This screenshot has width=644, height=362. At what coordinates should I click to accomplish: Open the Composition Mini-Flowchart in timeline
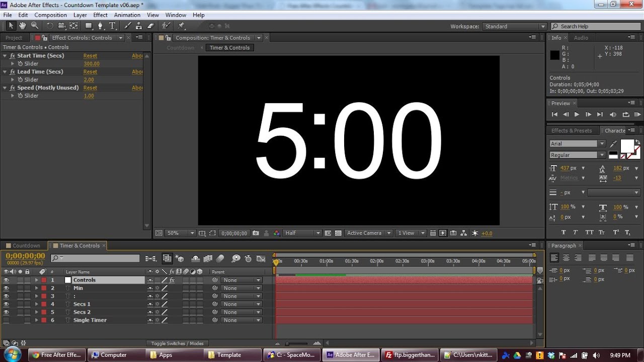150,258
